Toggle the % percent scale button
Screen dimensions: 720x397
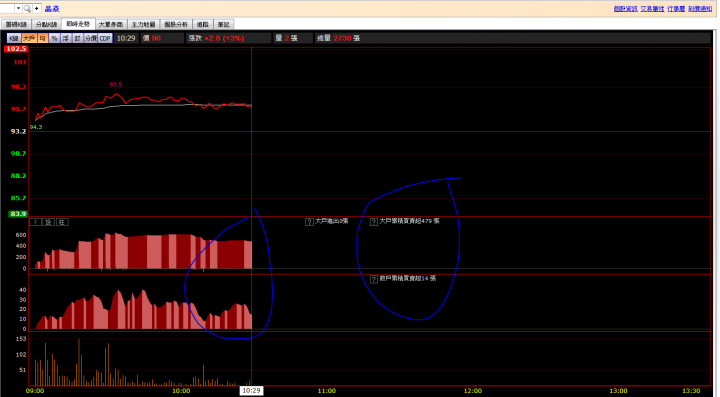(54, 38)
